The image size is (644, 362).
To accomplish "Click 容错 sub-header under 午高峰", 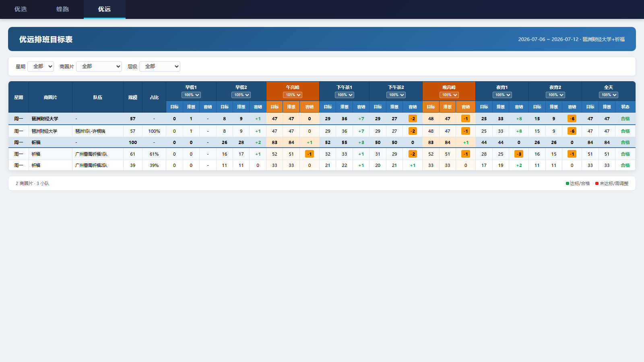I will (x=309, y=107).
